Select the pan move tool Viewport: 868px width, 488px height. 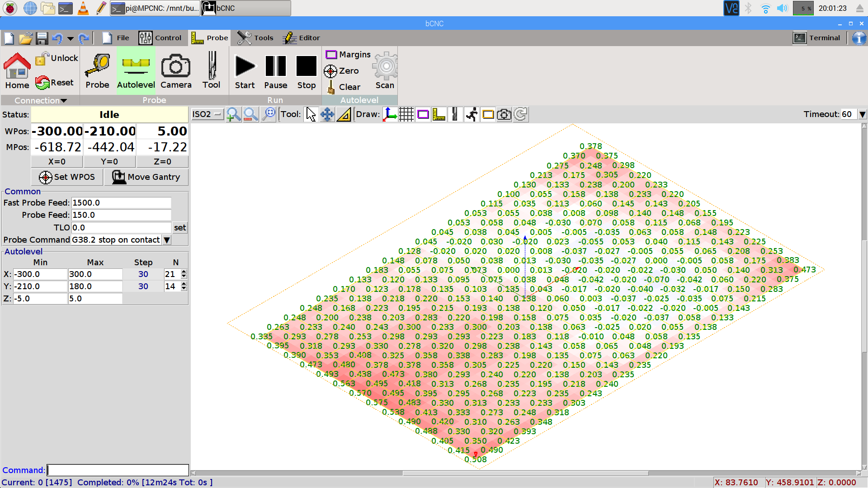(327, 114)
